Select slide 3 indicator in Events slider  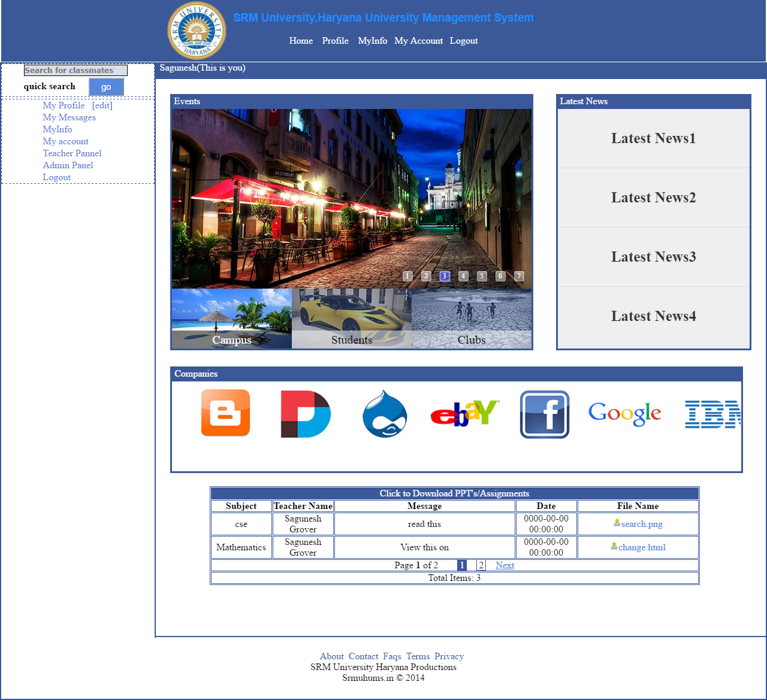click(445, 276)
